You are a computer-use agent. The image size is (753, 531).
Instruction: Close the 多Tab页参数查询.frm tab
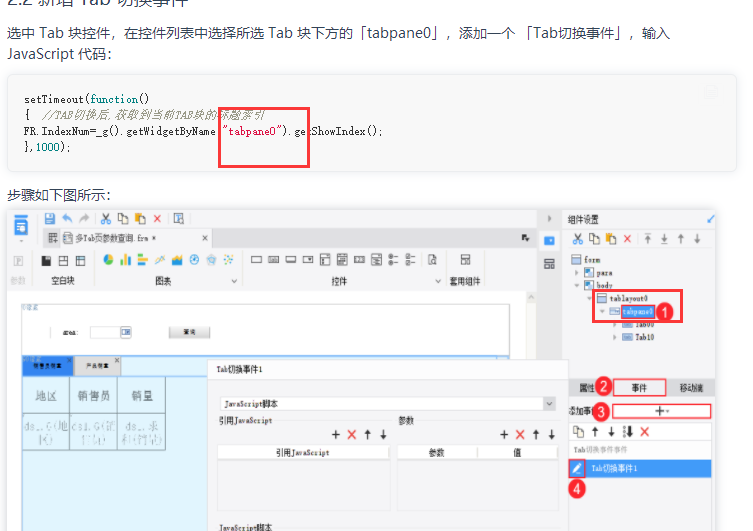pyautogui.click(x=205, y=238)
